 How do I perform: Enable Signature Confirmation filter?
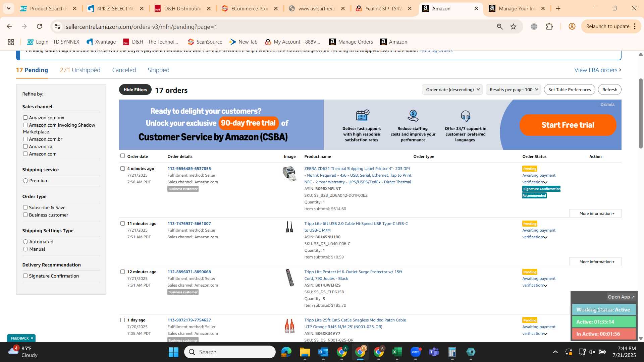pos(25,276)
